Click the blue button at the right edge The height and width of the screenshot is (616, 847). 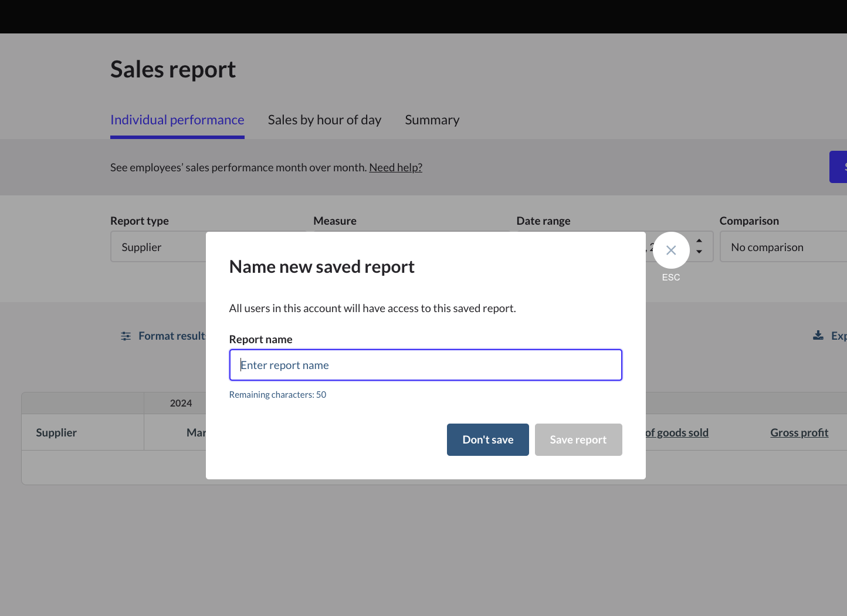coord(839,167)
